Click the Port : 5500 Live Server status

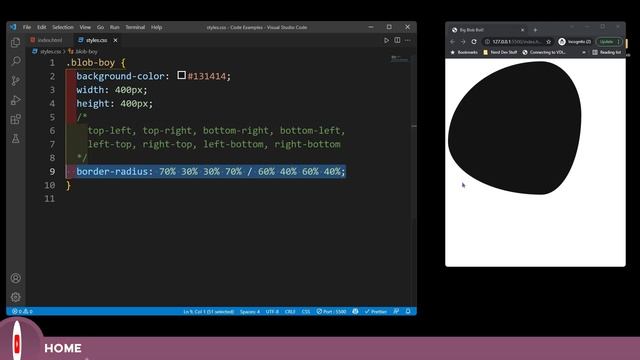(x=331, y=311)
